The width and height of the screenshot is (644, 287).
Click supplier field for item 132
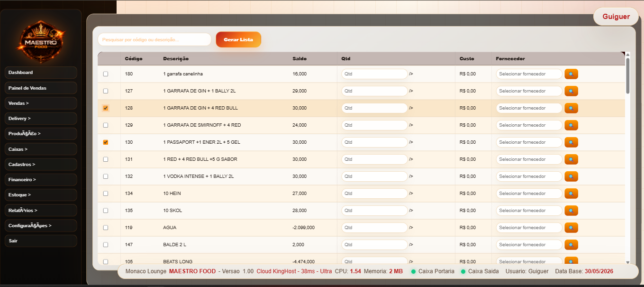click(x=529, y=176)
